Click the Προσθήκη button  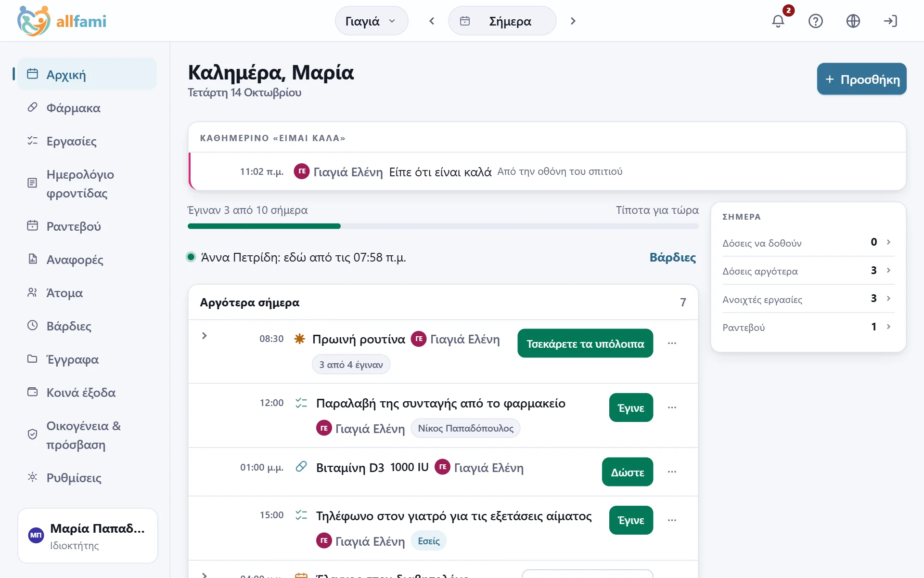pos(861,79)
